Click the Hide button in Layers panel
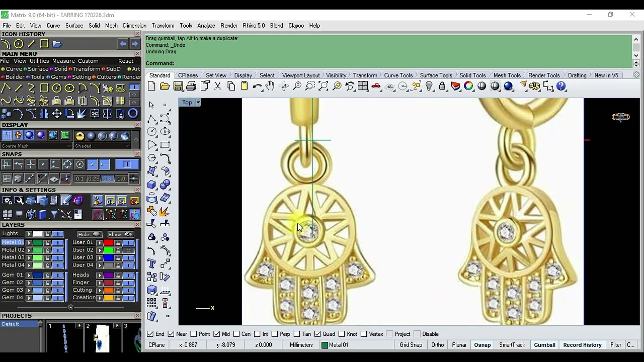Image resolution: width=644 pixels, height=362 pixels. 90,234
